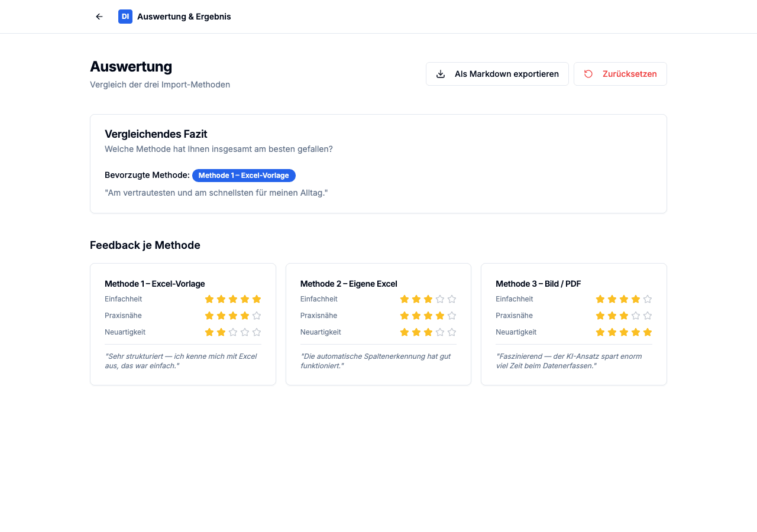Select the Methode 1 – Excel-Vorlage badge pill
This screenshot has width=757, height=532.
pos(244,176)
